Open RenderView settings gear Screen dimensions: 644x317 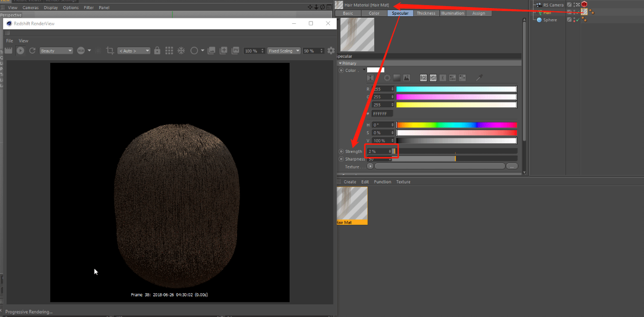coord(331,51)
